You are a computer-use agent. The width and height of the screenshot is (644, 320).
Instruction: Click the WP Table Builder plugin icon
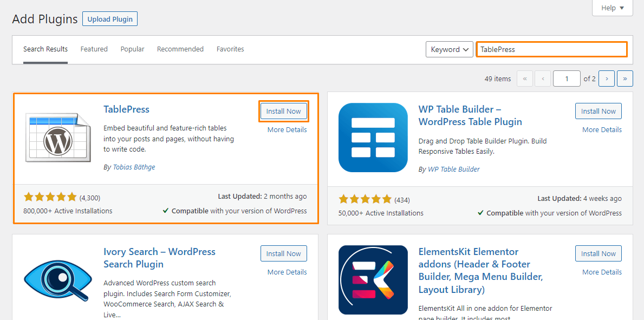pos(373,138)
